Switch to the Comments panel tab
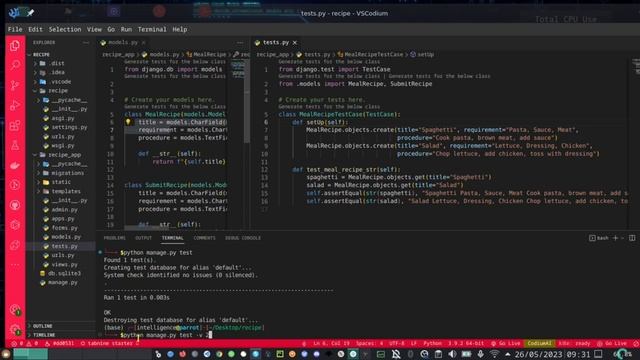This screenshot has height=360, width=640. point(204,238)
